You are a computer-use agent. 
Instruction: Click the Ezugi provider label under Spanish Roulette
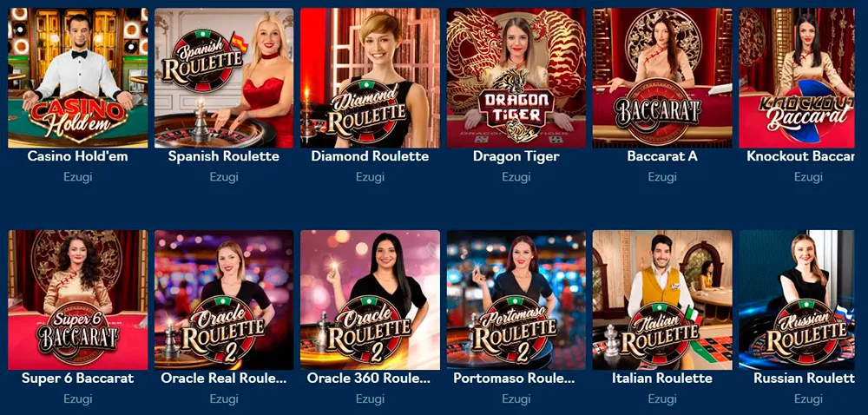coord(224,177)
